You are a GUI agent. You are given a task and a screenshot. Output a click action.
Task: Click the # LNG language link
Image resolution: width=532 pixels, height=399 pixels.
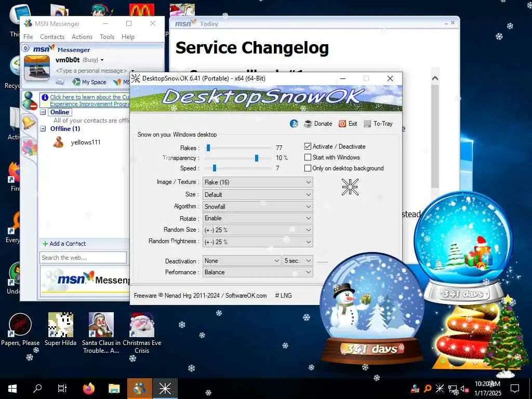(x=283, y=296)
